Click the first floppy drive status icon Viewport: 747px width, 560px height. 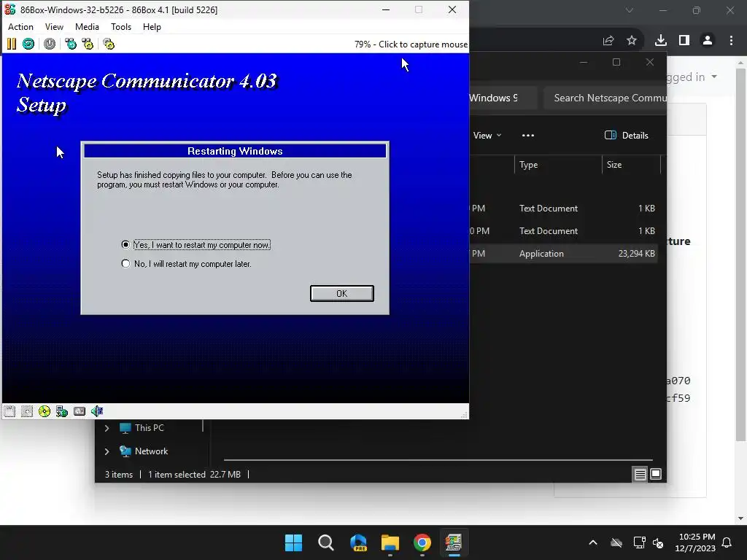(x=9, y=411)
